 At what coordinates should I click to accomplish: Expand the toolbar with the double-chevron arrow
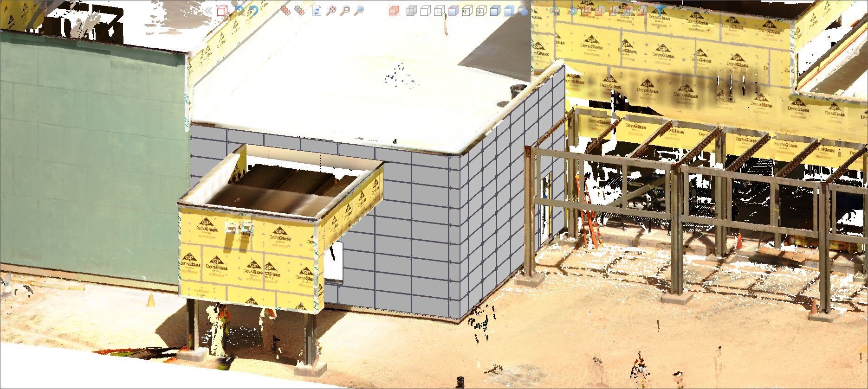pyautogui.click(x=208, y=11)
